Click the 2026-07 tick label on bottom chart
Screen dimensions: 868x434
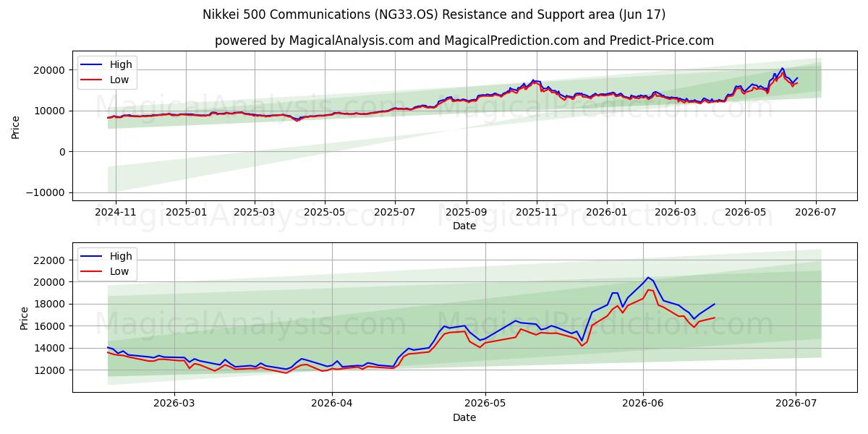(796, 404)
